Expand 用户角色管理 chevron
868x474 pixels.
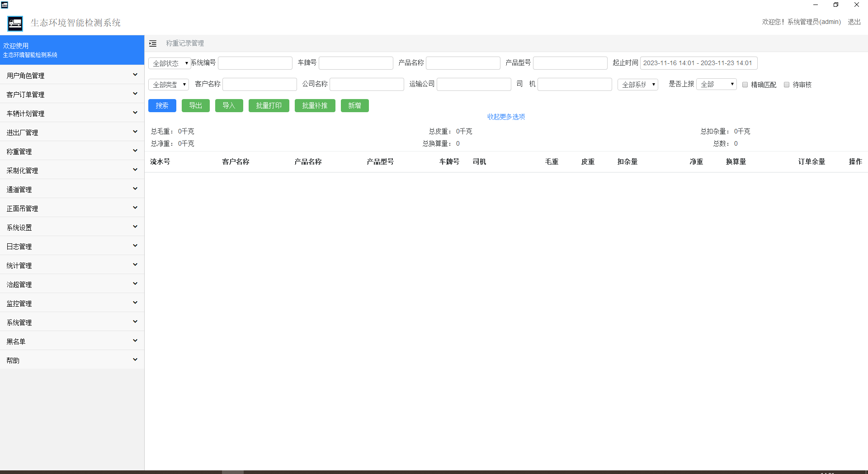click(x=135, y=75)
